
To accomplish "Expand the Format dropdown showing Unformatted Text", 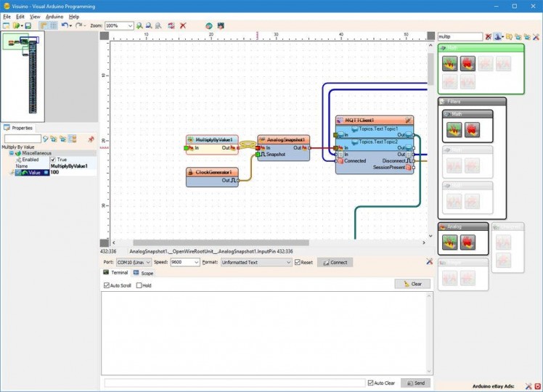I will 287,262.
